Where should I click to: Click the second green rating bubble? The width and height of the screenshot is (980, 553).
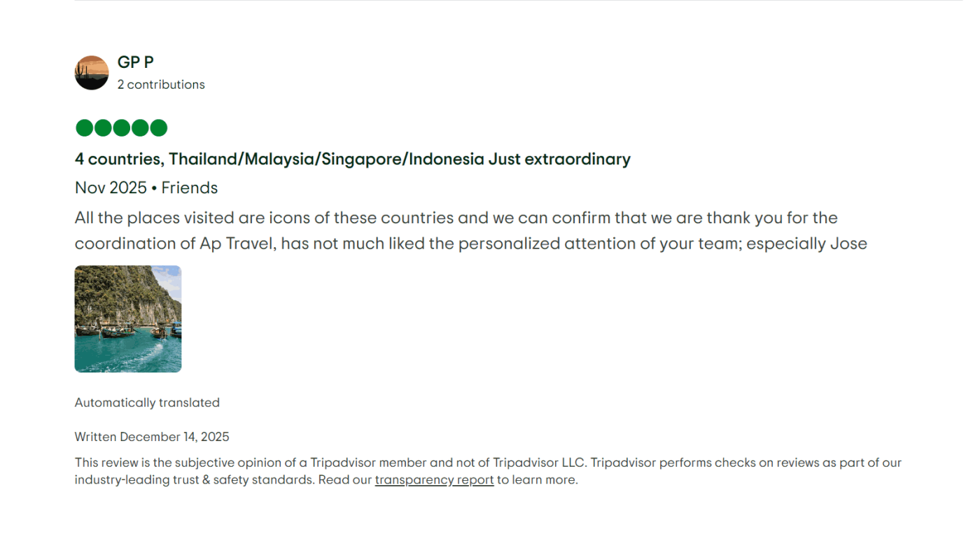103,128
